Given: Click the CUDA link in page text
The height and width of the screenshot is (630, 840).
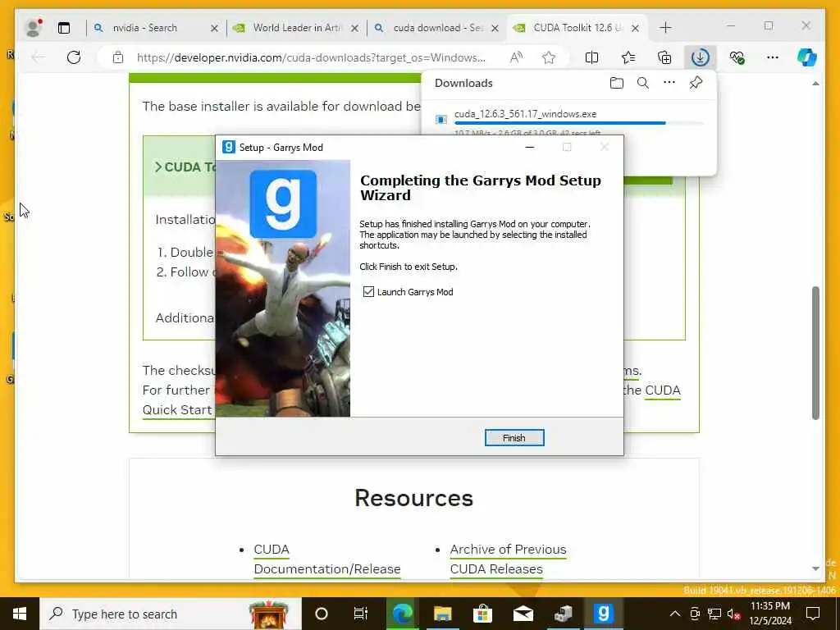Looking at the screenshot, I should coord(662,390).
